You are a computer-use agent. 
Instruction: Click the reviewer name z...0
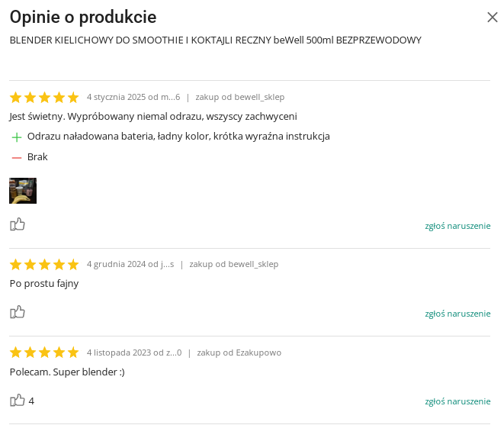174,353
